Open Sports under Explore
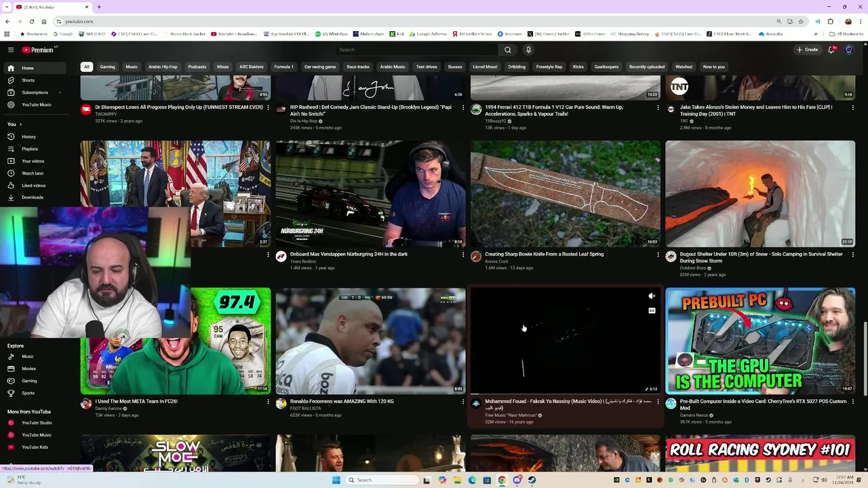 click(x=34, y=393)
